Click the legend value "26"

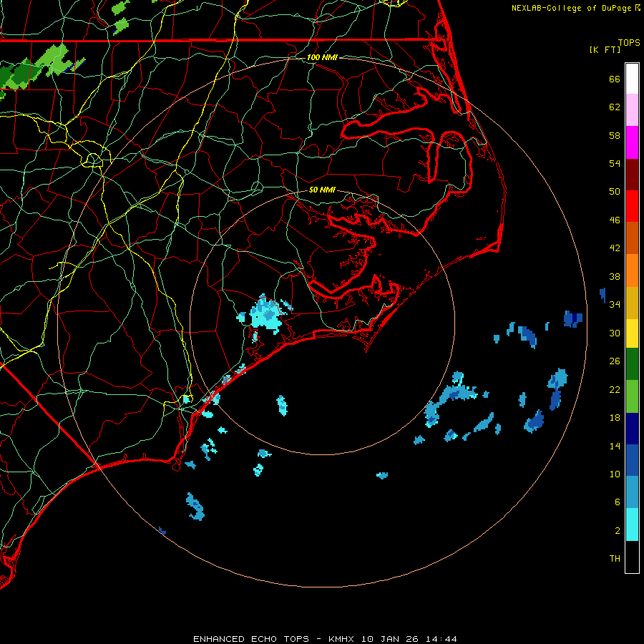pos(615,361)
